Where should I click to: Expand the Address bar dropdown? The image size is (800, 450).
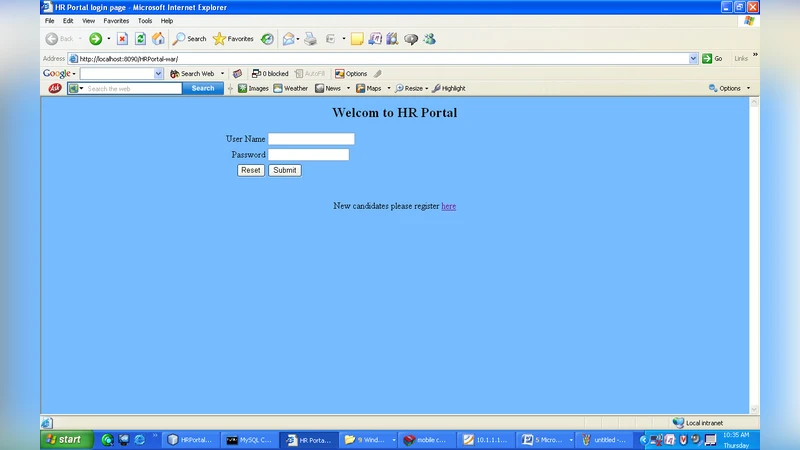[x=693, y=58]
